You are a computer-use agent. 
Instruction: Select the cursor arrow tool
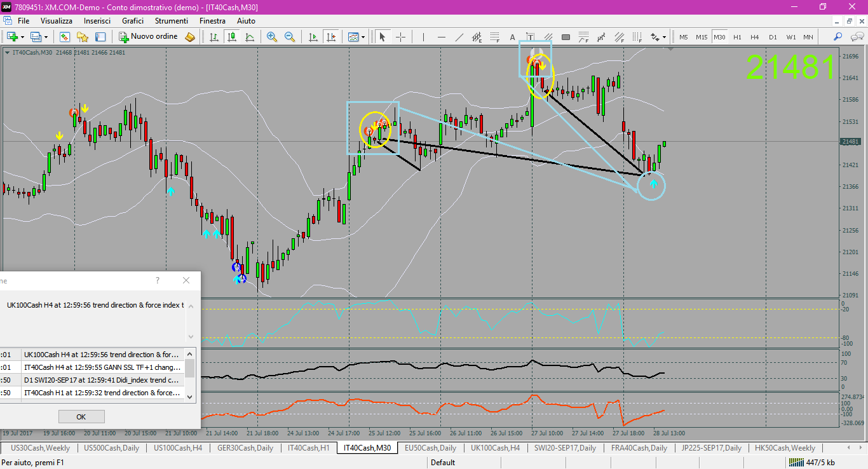(383, 37)
